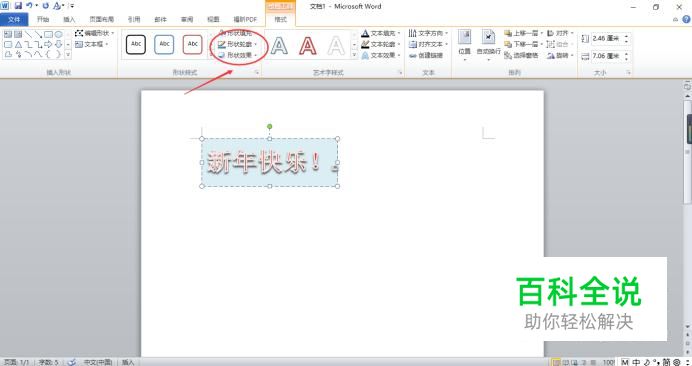The height and width of the screenshot is (366, 692).
Task: Open the 自动换行 (Wrap Text) button
Action: click(x=489, y=45)
